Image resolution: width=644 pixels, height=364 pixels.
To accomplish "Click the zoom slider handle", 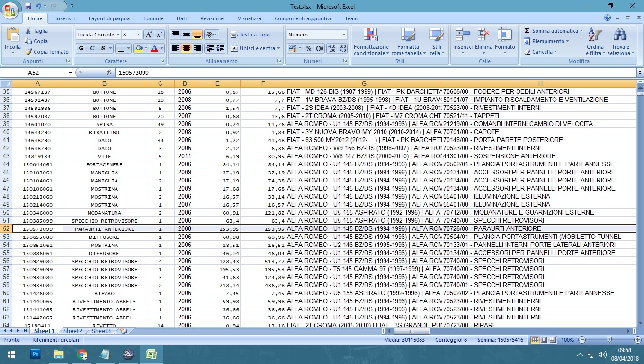I will pos(609,340).
